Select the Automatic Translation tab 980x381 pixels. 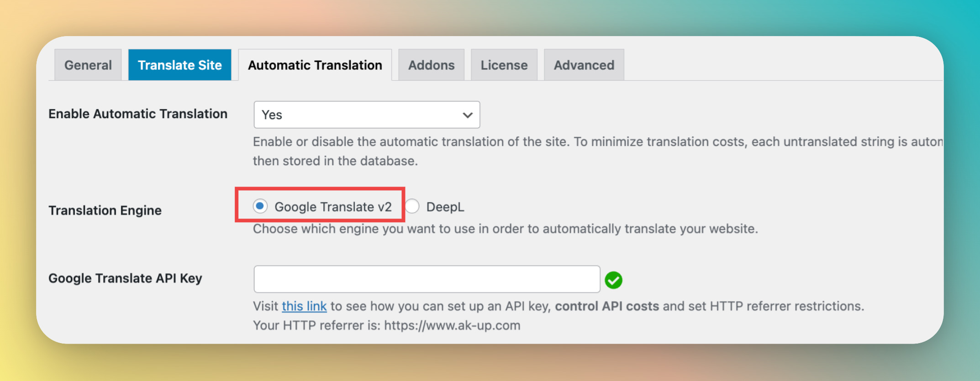pos(315,65)
